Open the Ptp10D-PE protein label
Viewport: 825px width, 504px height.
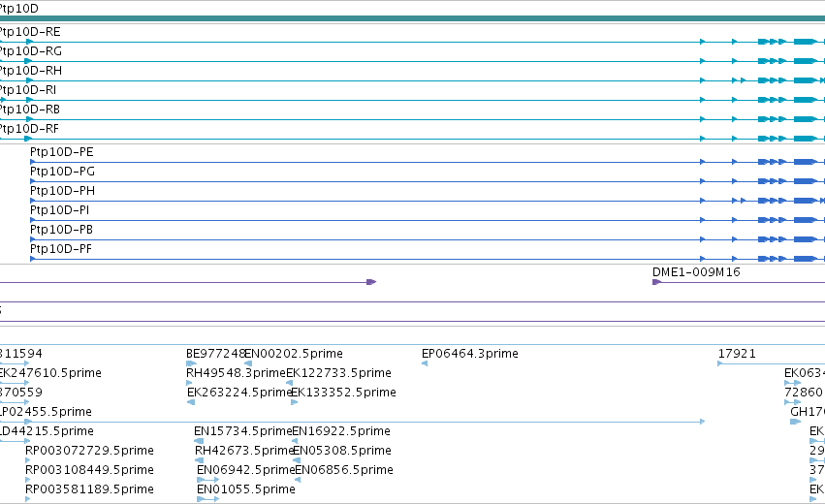[61, 152]
